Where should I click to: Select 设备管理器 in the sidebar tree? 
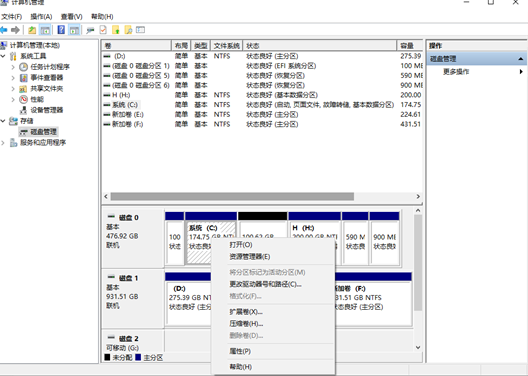coord(46,110)
